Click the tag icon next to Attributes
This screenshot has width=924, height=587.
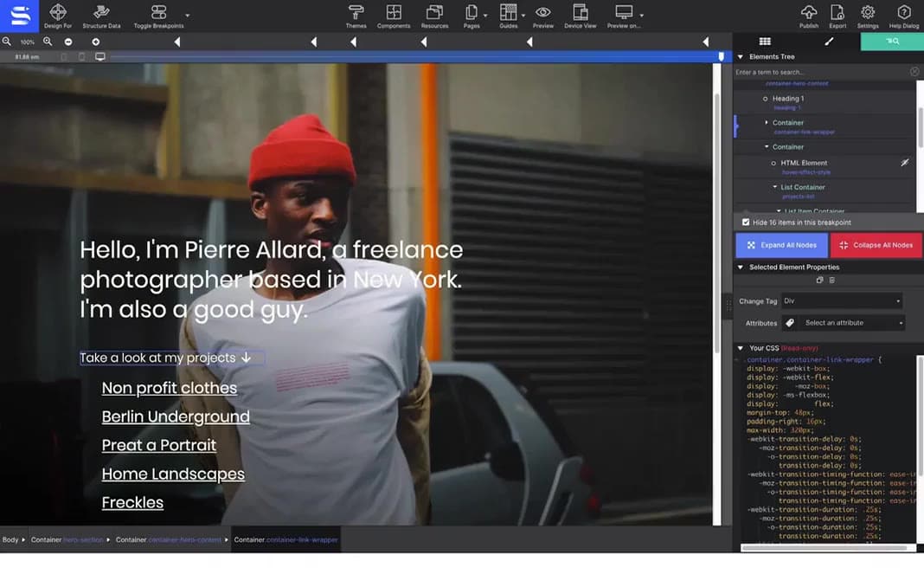(x=790, y=323)
